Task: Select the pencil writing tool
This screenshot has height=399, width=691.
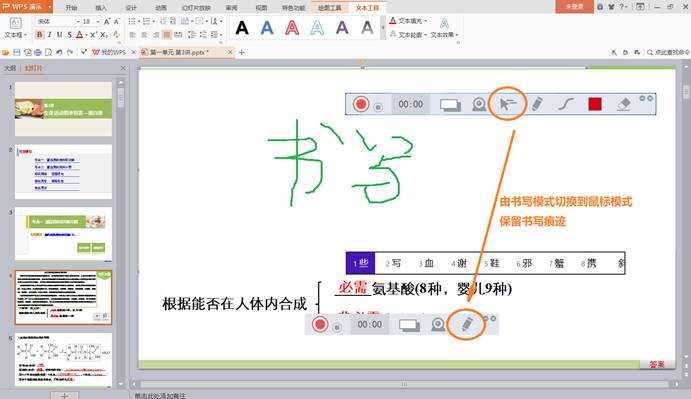Action: 537,104
